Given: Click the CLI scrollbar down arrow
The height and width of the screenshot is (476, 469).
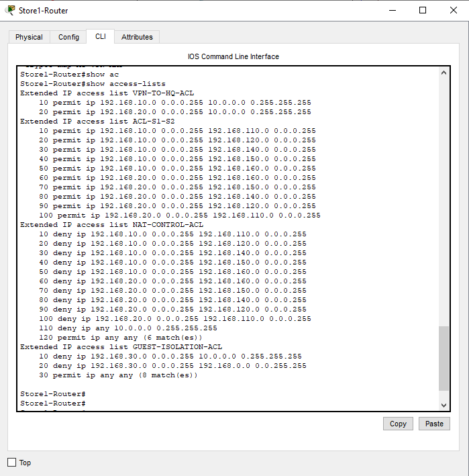Looking at the screenshot, I should point(443,405).
